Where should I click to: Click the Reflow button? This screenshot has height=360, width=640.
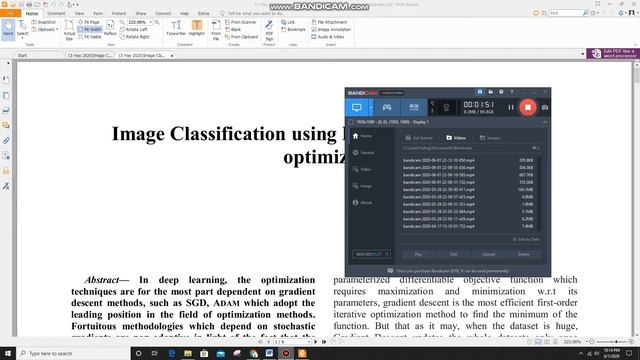pos(110,28)
